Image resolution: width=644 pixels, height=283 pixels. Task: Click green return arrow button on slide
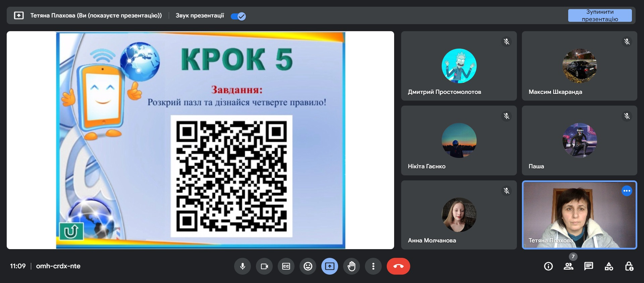point(71,231)
